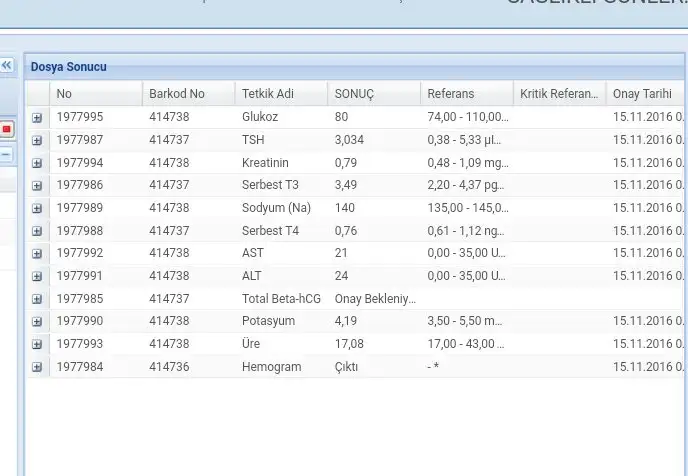Viewport: 688px width, 476px height.
Task: Click plus icon beside Total Beta-hCG
Action: tap(37, 299)
